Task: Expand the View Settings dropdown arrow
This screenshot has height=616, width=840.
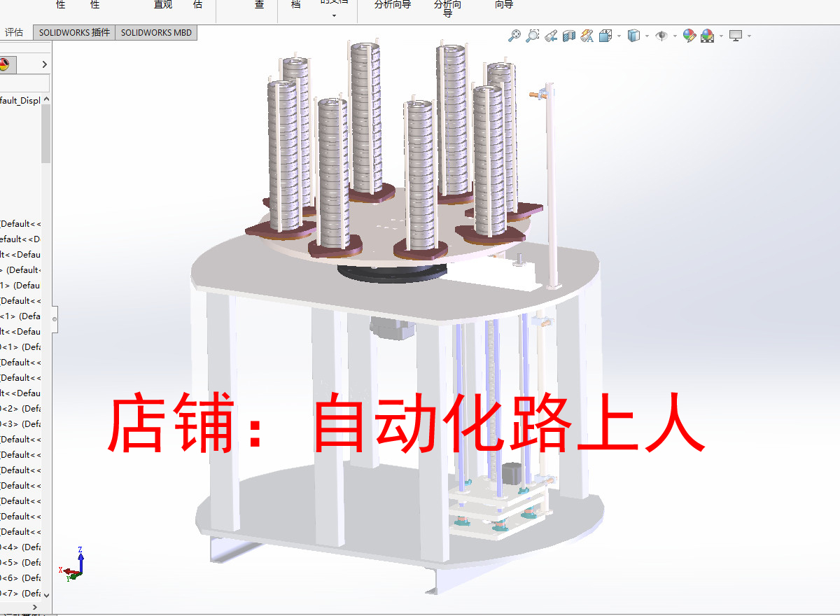Action: (749, 36)
